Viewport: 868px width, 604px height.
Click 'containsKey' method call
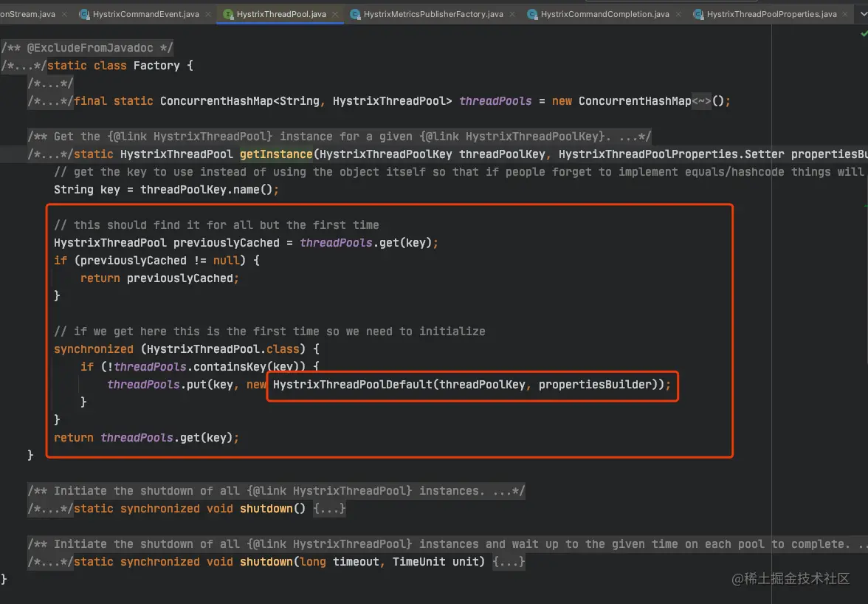pos(230,366)
